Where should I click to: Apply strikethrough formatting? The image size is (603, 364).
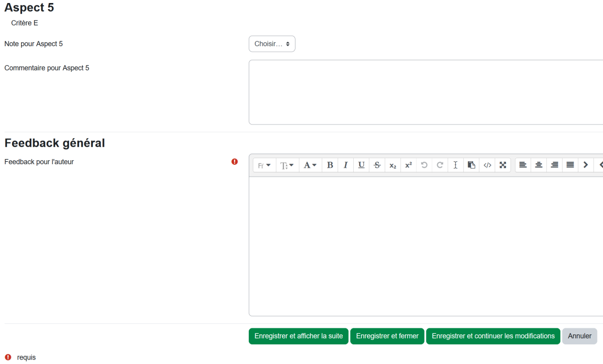click(x=377, y=165)
